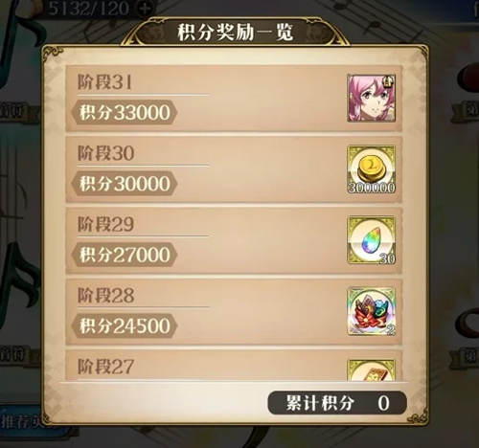The width and height of the screenshot is (479, 448).
Task: Tap the plus button beside 5132/120
Action: (145, 9)
